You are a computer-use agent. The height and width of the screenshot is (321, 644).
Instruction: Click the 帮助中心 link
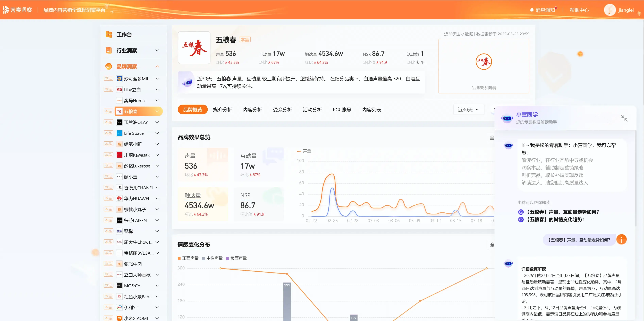tap(579, 10)
